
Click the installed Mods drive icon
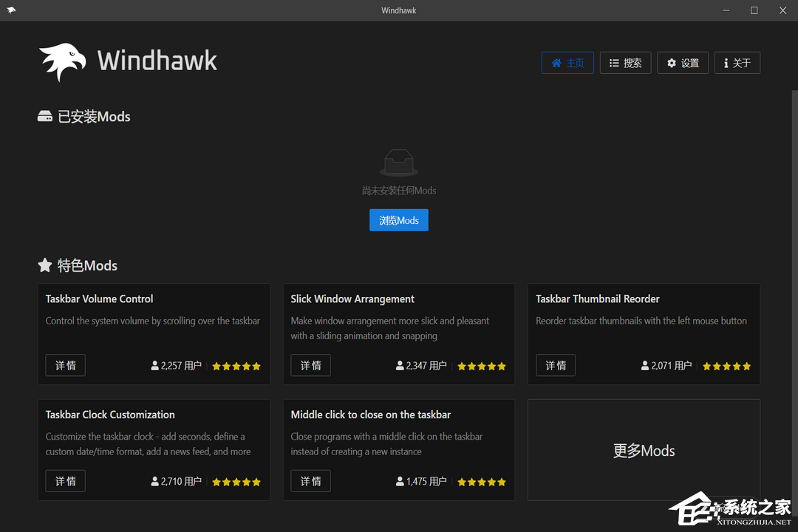tap(45, 117)
